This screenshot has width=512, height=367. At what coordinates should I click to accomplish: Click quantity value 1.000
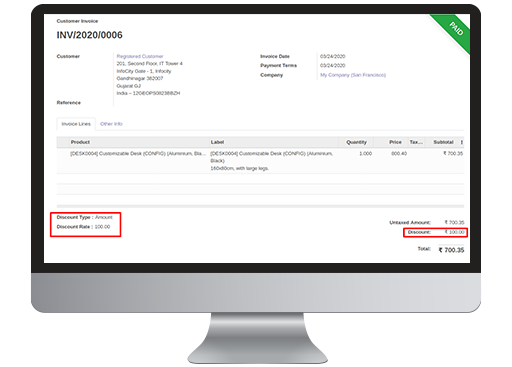pyautogui.click(x=366, y=154)
